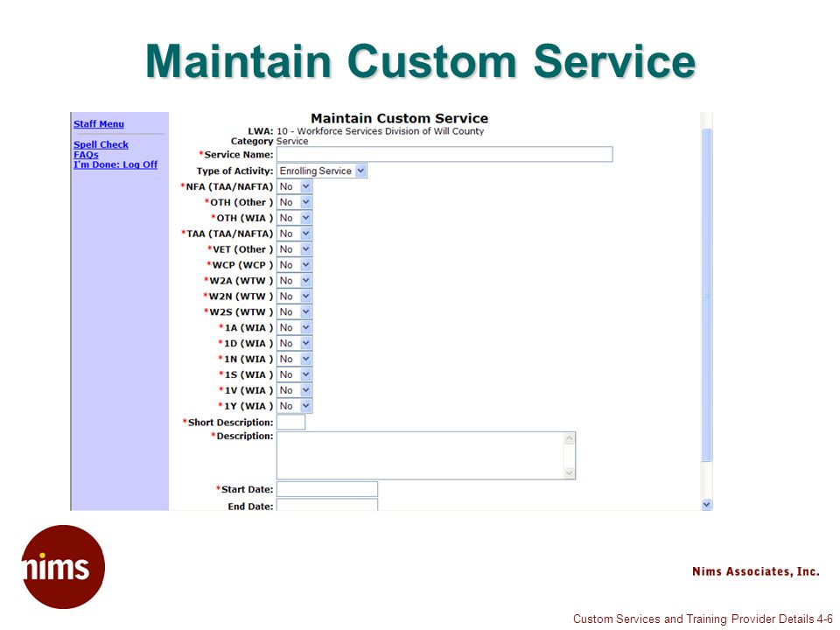The image size is (840, 630).
Task: Focus the Start Date field
Action: point(326,489)
